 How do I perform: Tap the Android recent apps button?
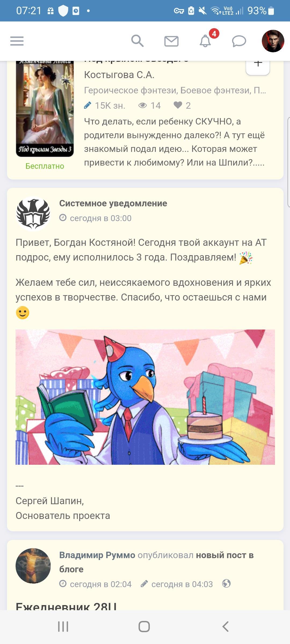tap(63, 627)
